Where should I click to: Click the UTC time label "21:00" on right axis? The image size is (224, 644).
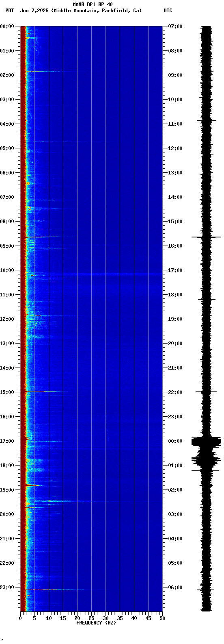pos(175,368)
